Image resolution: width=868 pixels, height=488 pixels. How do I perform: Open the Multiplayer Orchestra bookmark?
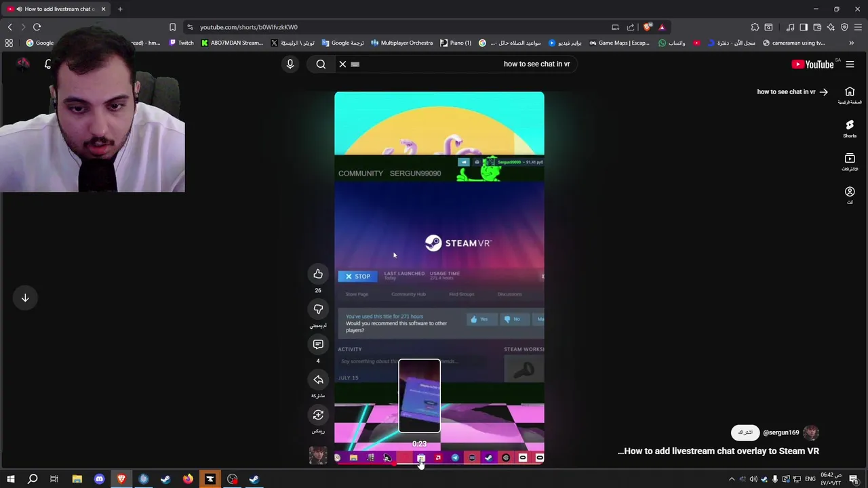pyautogui.click(x=401, y=43)
